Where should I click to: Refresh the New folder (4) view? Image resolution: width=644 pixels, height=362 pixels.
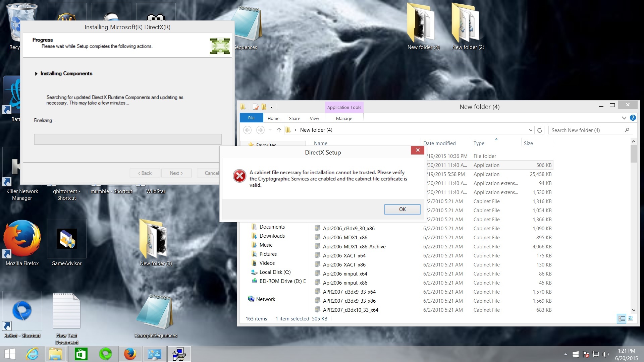[x=539, y=130]
